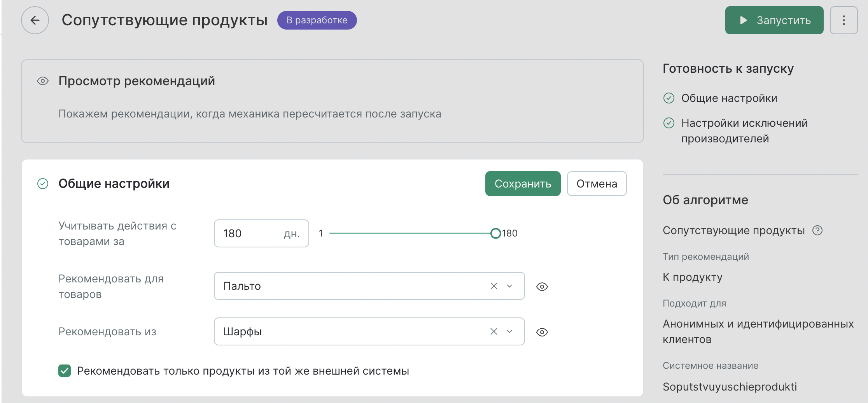Click the checkmark icon beside sidebar Общие настройки
Screen dimensions: 868x403
[x=669, y=98]
